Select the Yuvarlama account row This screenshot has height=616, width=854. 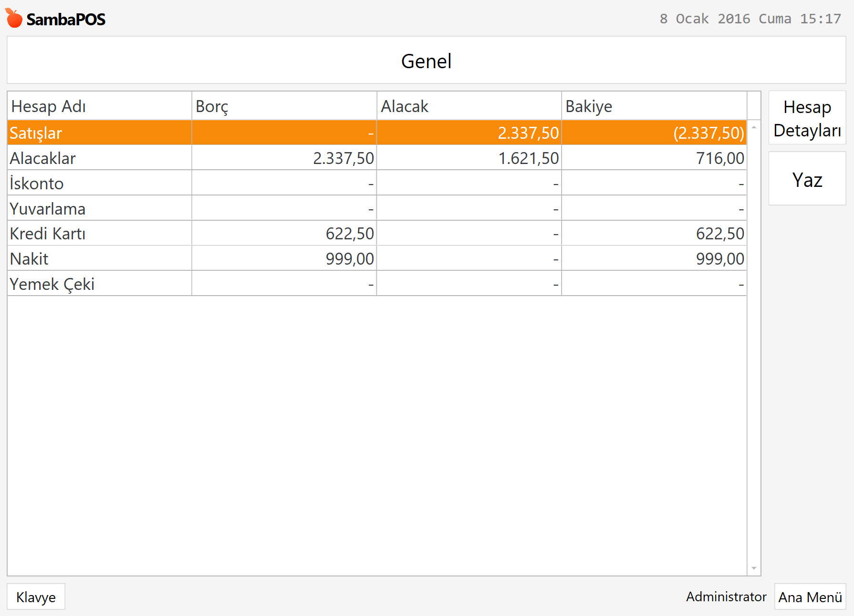tap(377, 208)
